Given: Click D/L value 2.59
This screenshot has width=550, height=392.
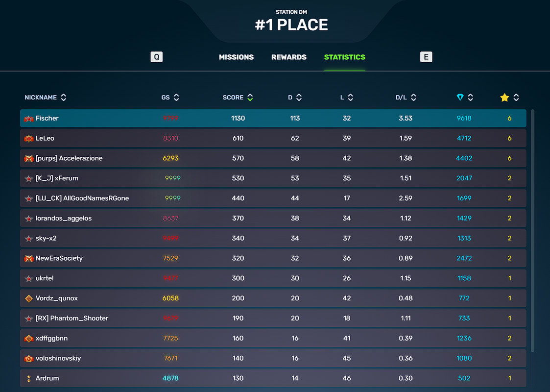Looking at the screenshot, I should [406, 198].
